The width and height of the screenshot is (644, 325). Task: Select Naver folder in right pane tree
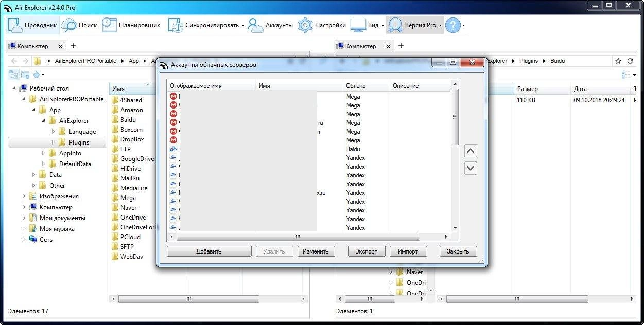(x=414, y=272)
